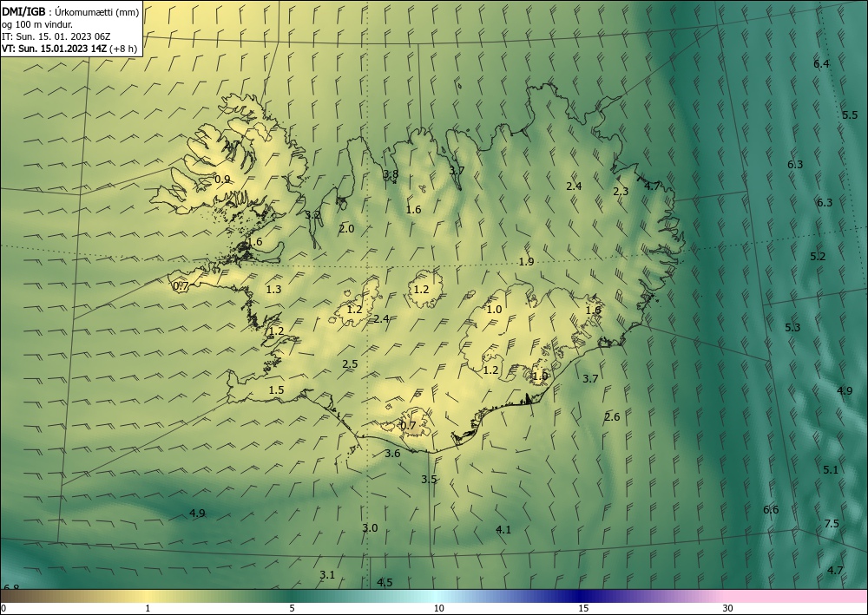The image size is (868, 615).
Task: Click the 3.0 value on the map
Action: 370,527
